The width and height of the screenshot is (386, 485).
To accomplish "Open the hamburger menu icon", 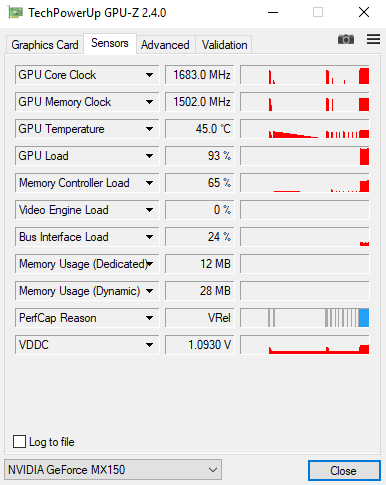I will click(x=373, y=39).
